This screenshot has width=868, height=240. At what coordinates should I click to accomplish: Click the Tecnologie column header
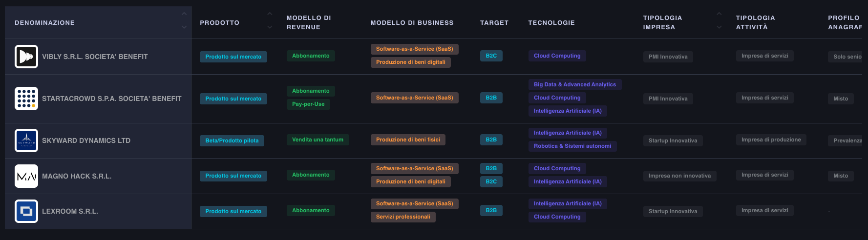tap(551, 23)
